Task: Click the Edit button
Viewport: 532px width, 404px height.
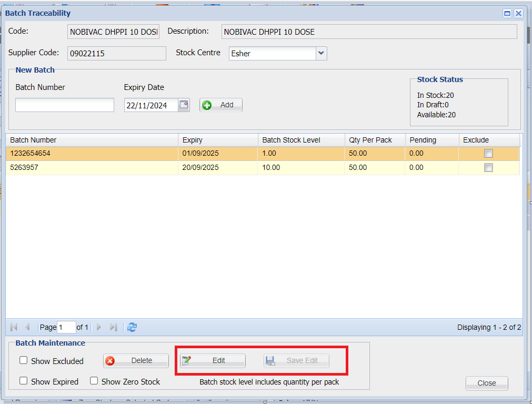Action: click(213, 360)
